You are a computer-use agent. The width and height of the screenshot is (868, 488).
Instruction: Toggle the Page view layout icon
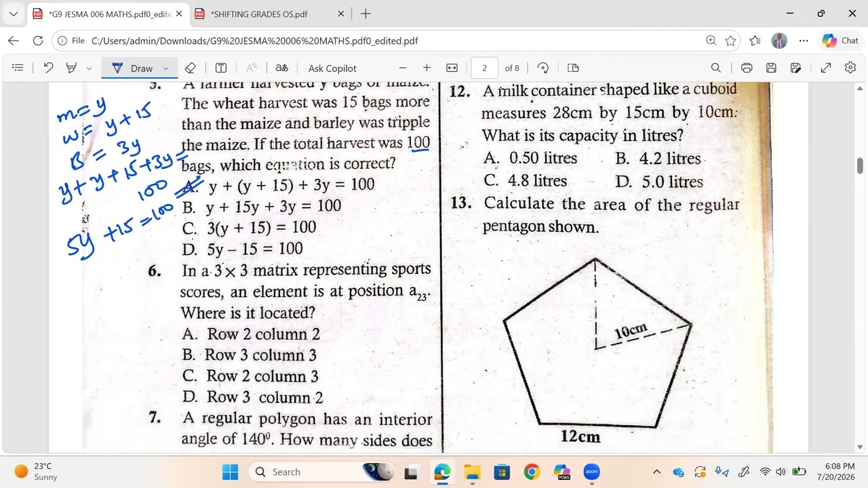tap(573, 68)
